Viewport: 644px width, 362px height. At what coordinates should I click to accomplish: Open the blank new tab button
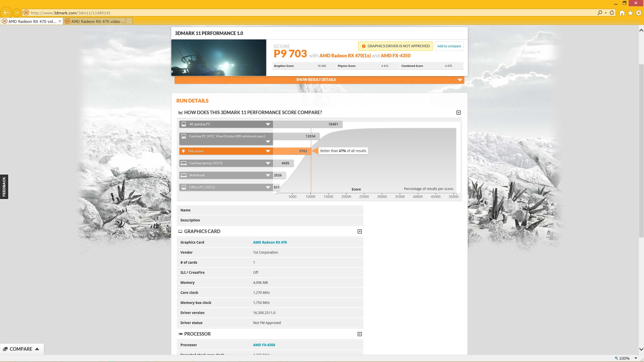point(129,21)
